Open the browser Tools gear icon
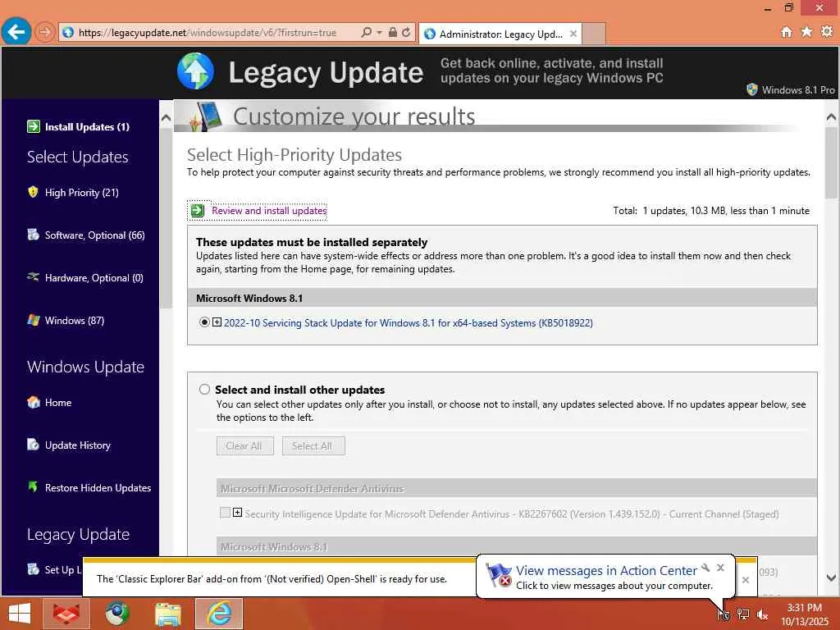The height and width of the screenshot is (630, 840). [x=827, y=32]
